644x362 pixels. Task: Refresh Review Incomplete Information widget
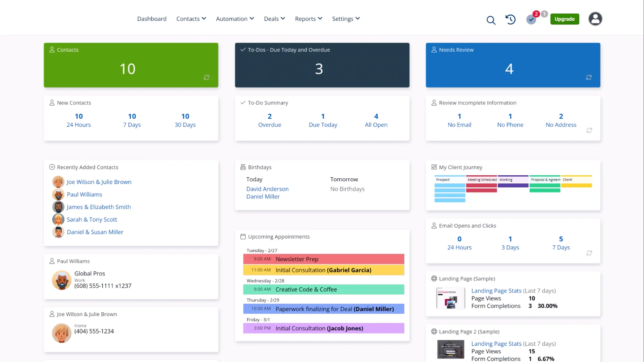click(589, 130)
